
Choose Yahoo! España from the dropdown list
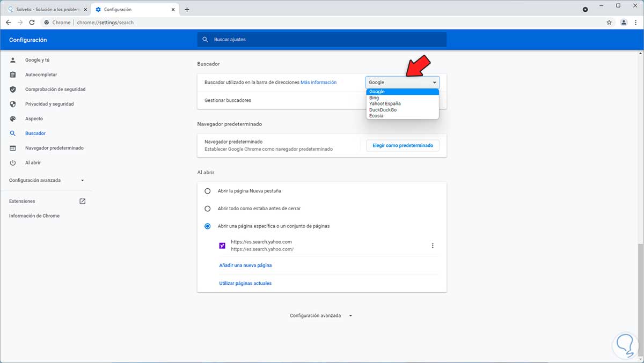point(402,103)
